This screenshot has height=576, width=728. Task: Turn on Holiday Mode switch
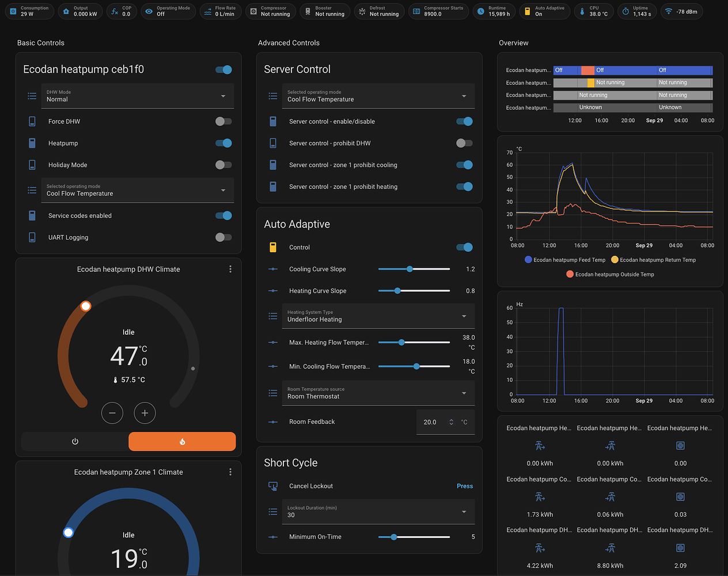(x=223, y=165)
